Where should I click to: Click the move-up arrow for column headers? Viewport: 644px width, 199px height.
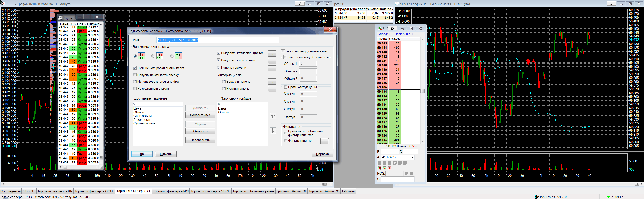coord(273,116)
